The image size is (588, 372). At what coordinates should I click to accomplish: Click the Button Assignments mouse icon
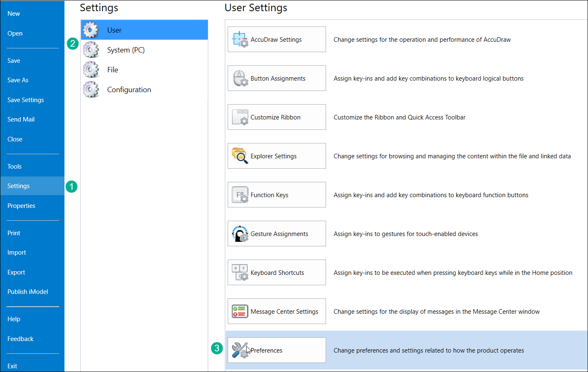[240, 78]
